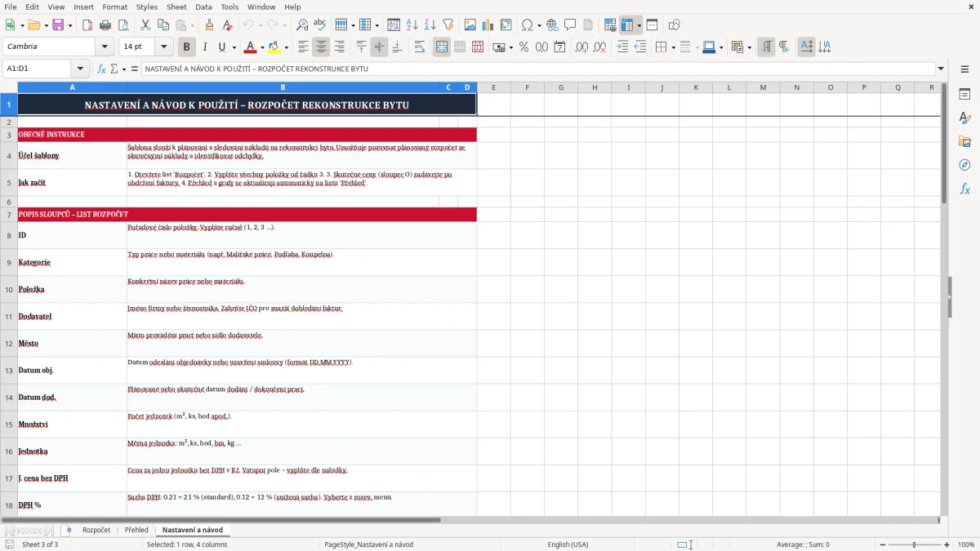This screenshot has height=551, width=980.
Task: Open Find and Replace
Action: click(x=302, y=25)
